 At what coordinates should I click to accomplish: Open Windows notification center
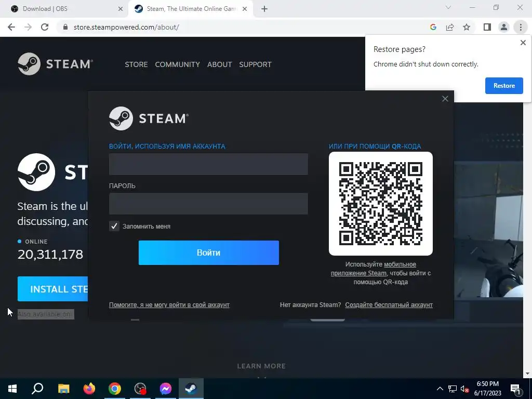pyautogui.click(x=516, y=389)
